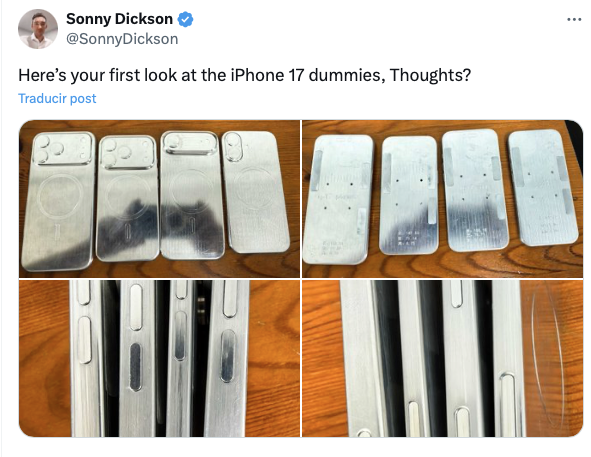Viewport: 591px width, 457px height.
Task: Open the bottom-left side-buttons photo
Action: [x=159, y=358]
